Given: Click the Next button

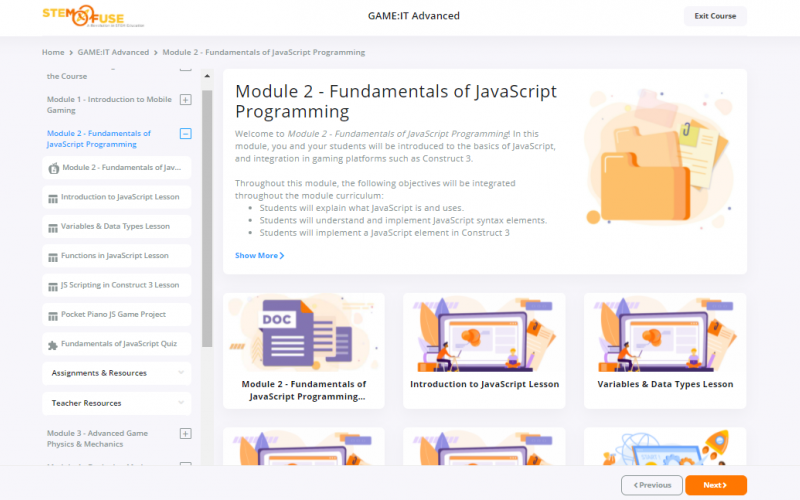Looking at the screenshot, I should tap(715, 485).
